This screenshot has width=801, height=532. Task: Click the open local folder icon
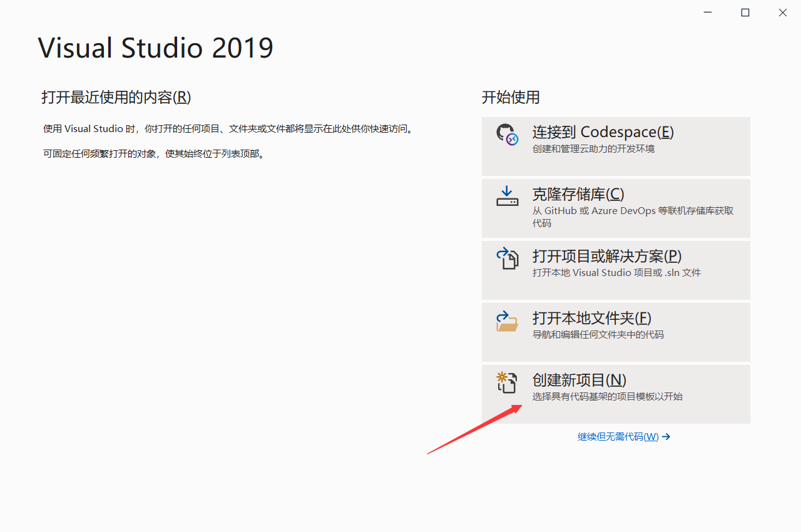(507, 320)
